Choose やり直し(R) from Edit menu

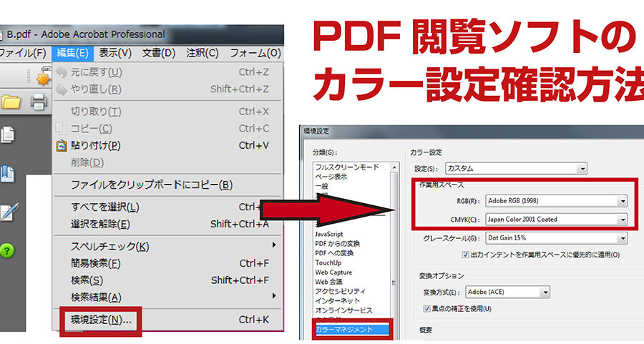coord(168,89)
